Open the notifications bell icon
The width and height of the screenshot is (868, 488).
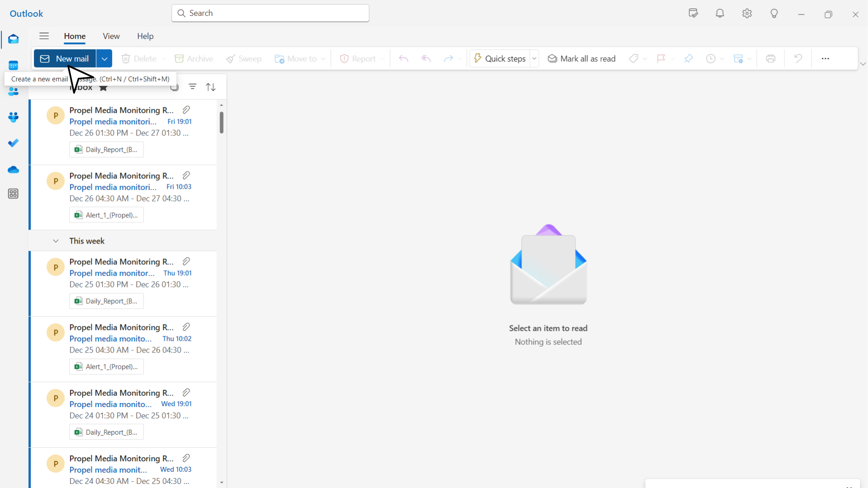point(720,13)
